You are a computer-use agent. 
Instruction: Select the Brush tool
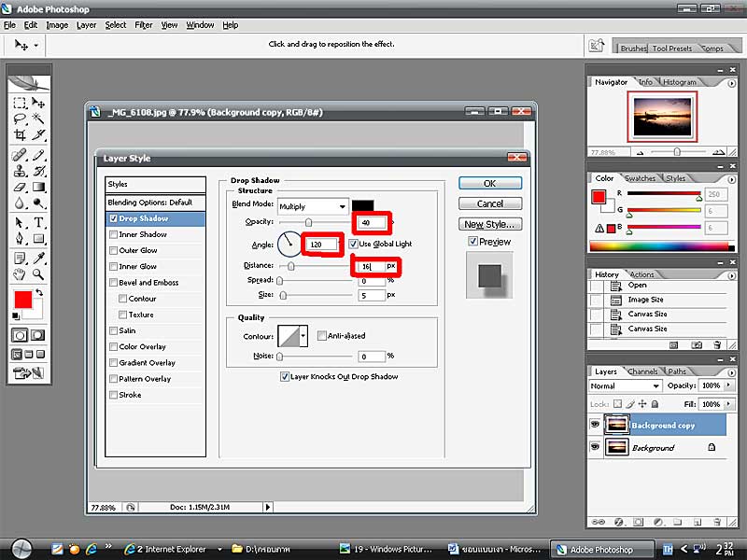[x=38, y=155]
